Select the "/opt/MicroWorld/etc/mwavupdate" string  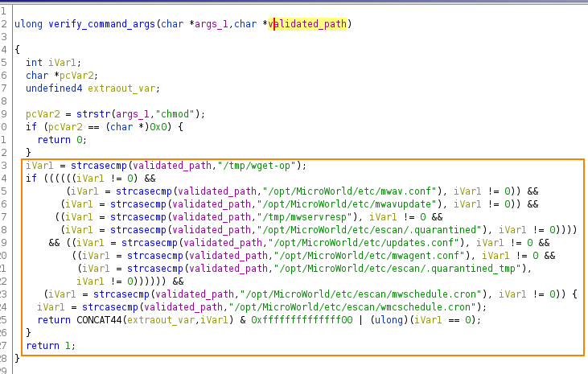349,204
